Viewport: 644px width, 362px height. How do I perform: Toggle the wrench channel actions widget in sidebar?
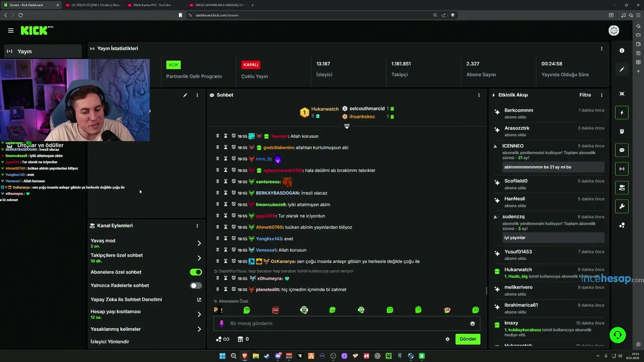pyautogui.click(x=622, y=207)
